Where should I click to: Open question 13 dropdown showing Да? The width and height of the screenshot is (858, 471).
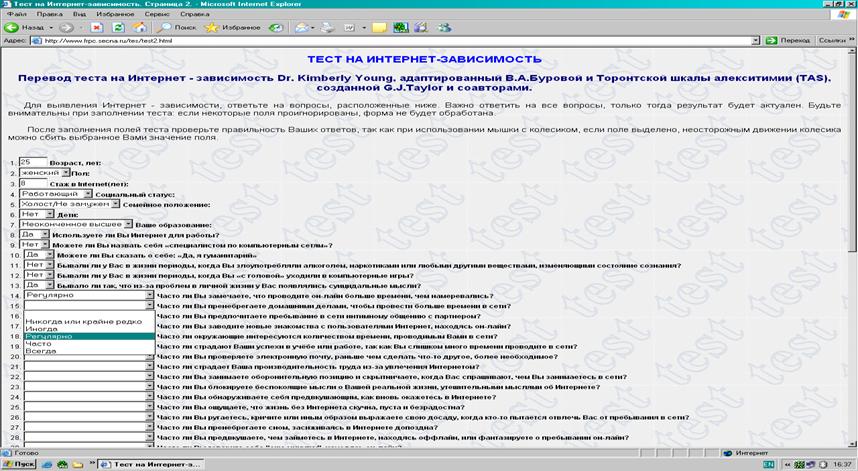pyautogui.click(x=39, y=285)
